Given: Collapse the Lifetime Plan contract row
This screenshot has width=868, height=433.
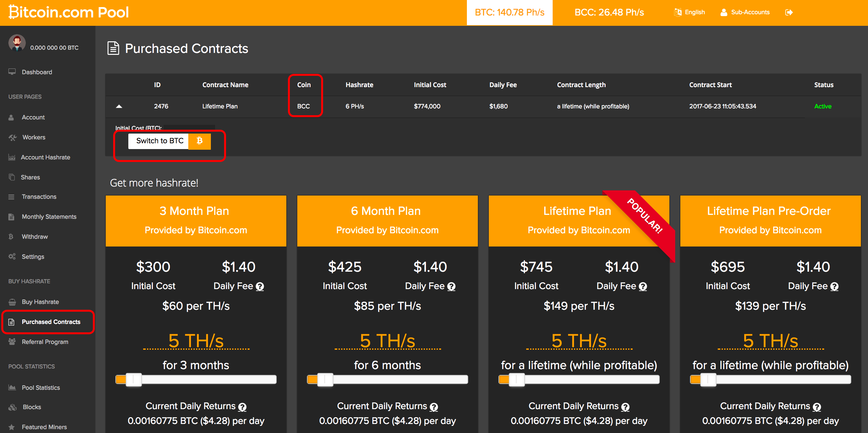Looking at the screenshot, I should click(119, 106).
